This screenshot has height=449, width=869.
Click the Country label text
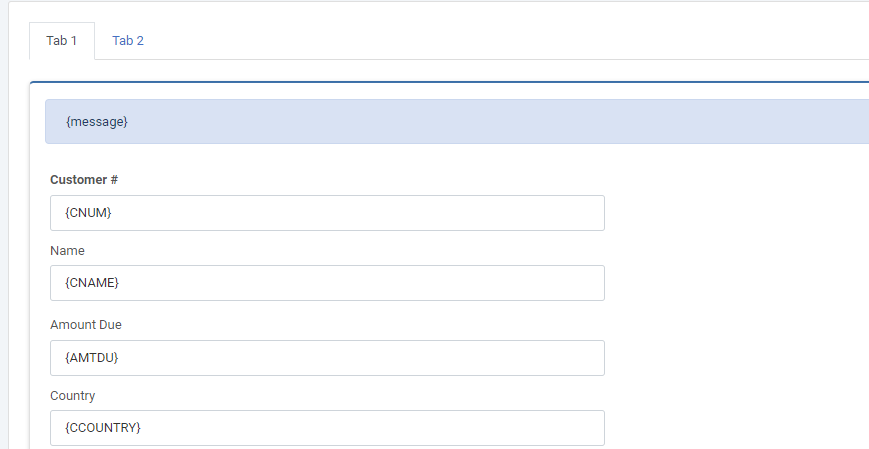tap(73, 396)
